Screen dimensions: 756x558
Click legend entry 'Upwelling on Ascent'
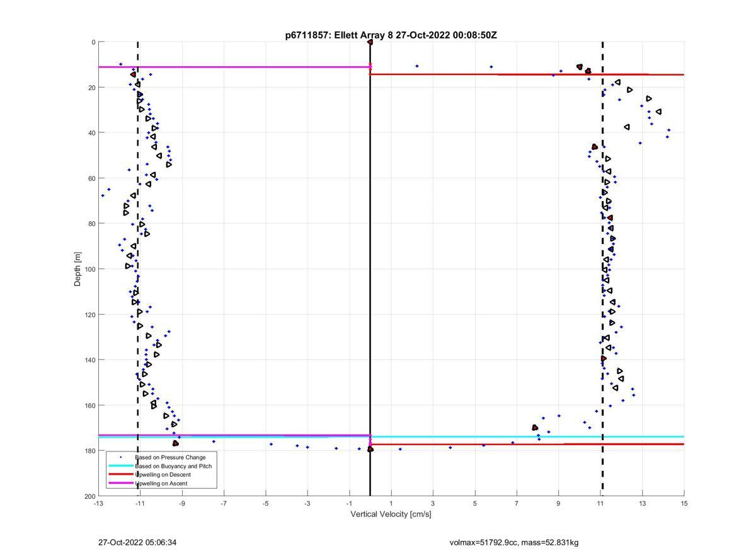tap(161, 484)
